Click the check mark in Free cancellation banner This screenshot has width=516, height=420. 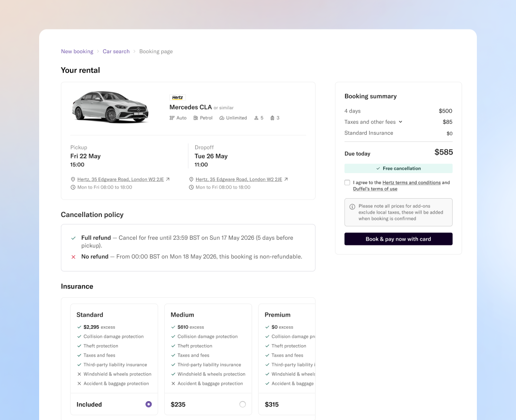tap(378, 169)
